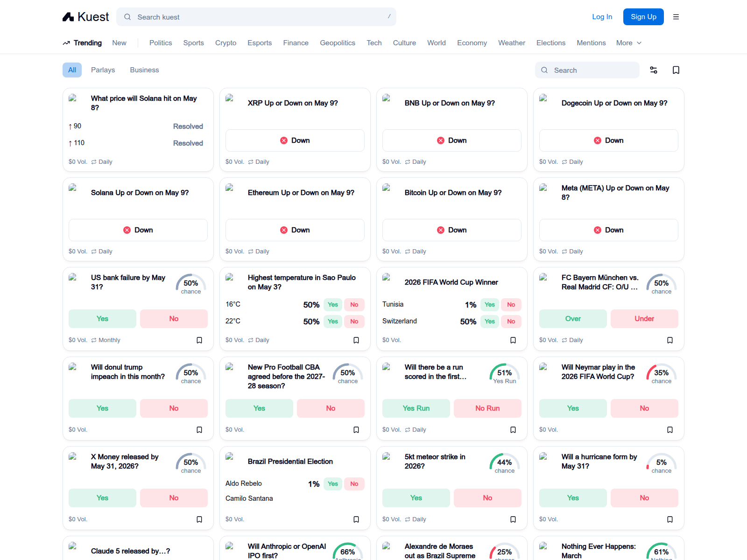Choose No on US bank failure
The height and width of the screenshot is (560, 747).
[x=174, y=319]
